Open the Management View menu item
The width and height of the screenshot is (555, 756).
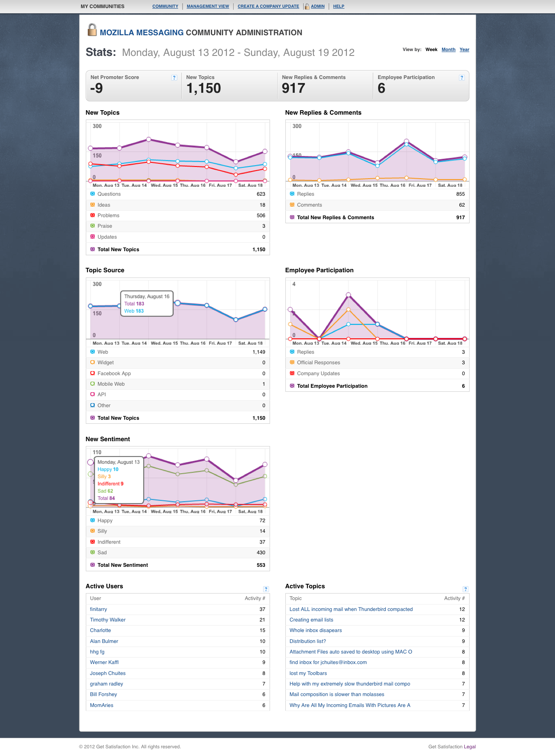[x=208, y=6]
